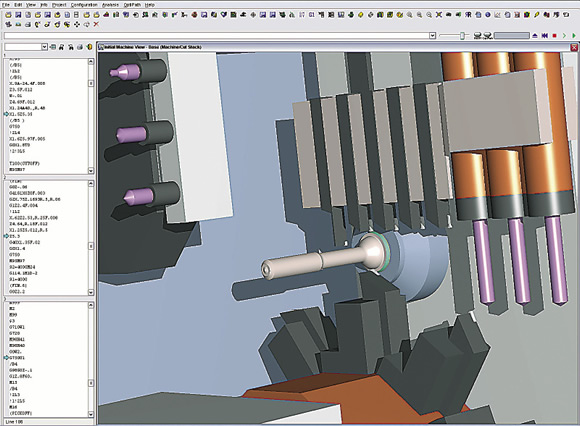The height and width of the screenshot is (426, 580).
Task: Select the four-arrow pan tool icon
Action: (x=77, y=24)
